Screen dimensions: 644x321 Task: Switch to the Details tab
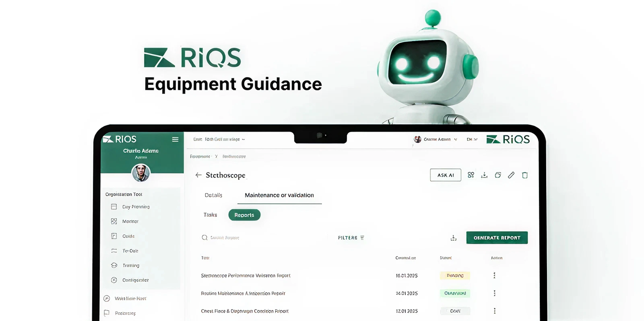point(213,195)
